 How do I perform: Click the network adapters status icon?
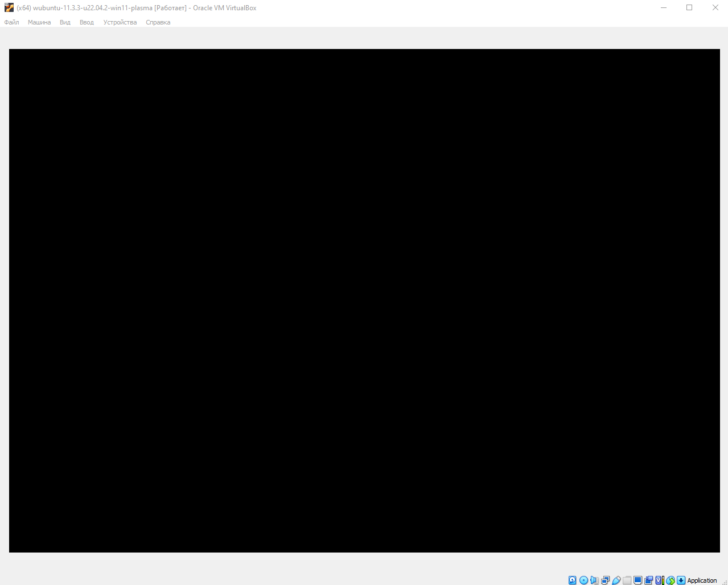605,580
